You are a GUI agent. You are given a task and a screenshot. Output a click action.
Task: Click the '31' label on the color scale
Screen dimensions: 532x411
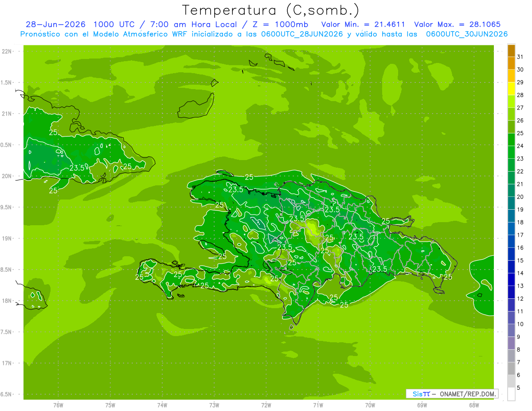tap(520, 57)
